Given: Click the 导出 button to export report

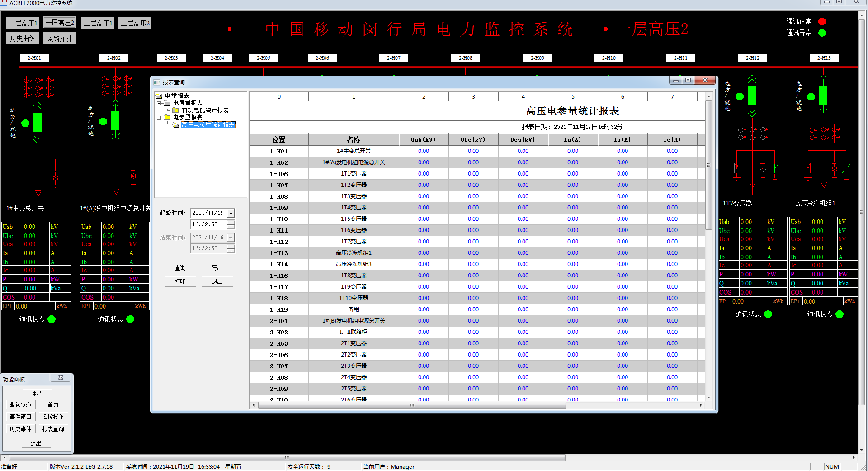Looking at the screenshot, I should click(x=217, y=268).
